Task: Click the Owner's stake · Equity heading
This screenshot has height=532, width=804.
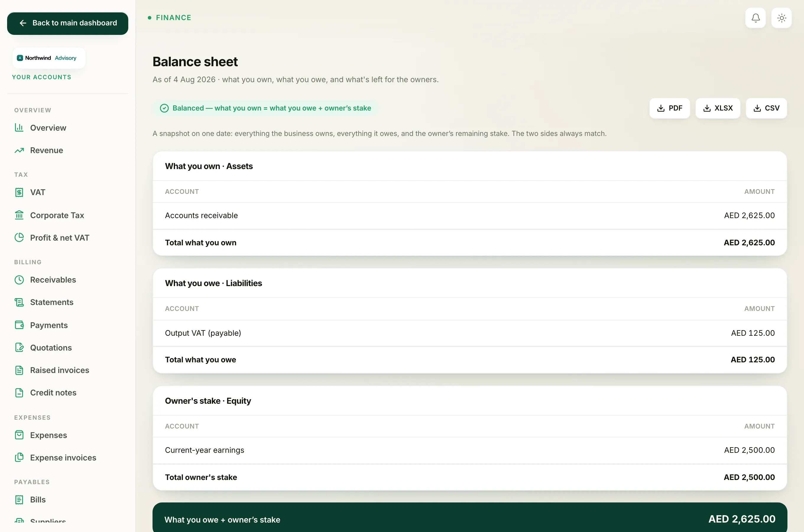Action: 208,401
